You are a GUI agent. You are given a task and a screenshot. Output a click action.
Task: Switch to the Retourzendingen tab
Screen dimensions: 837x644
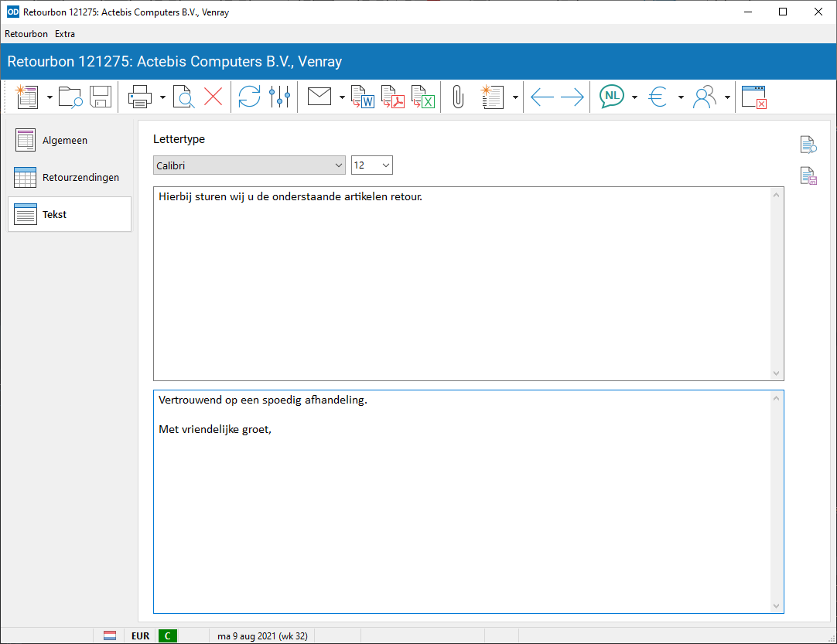click(x=70, y=177)
